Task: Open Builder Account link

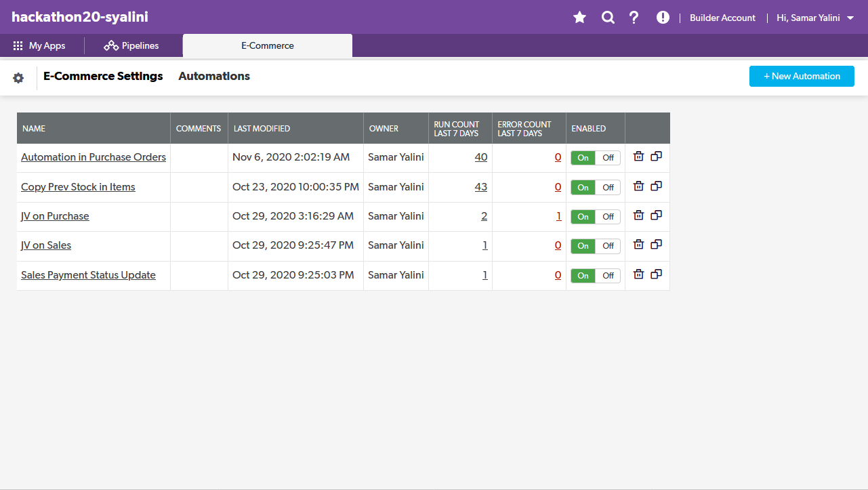Action: 722,18
